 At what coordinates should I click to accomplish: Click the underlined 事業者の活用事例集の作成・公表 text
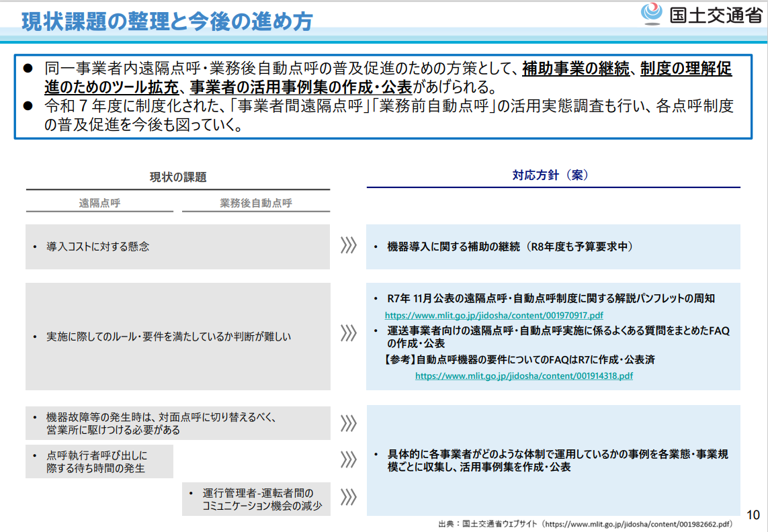(301, 87)
